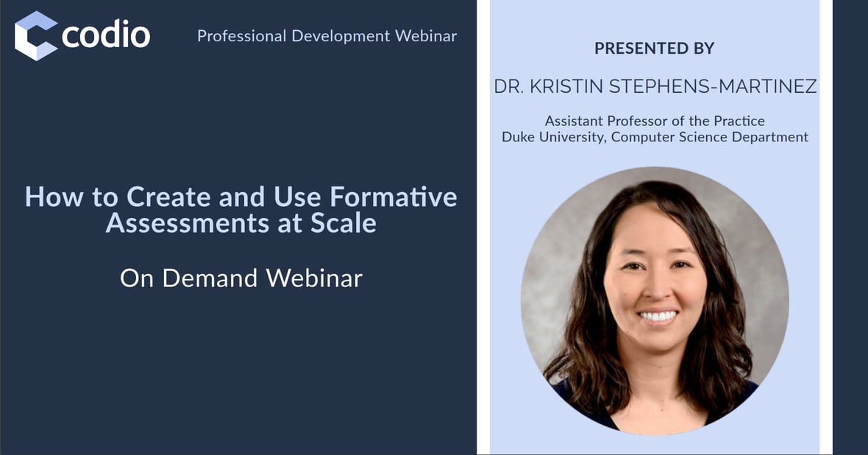The height and width of the screenshot is (455, 868).
Task: Click the 'Assessments at Scale' title line
Action: (241, 222)
